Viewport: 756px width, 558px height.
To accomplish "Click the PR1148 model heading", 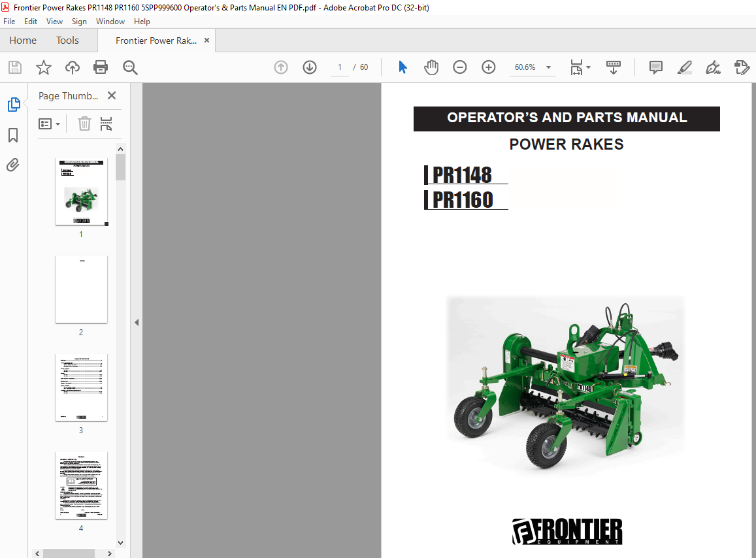I will click(462, 174).
